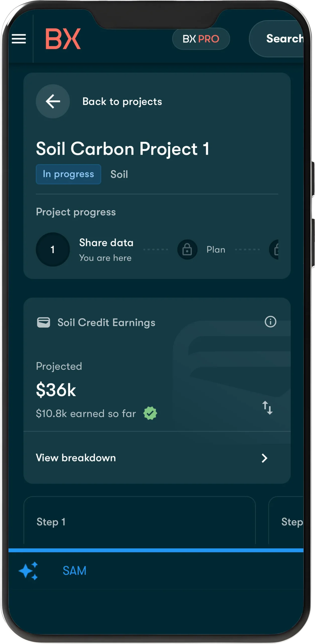
Task: Open the Soil Credit Earnings info icon
Action: tap(270, 322)
